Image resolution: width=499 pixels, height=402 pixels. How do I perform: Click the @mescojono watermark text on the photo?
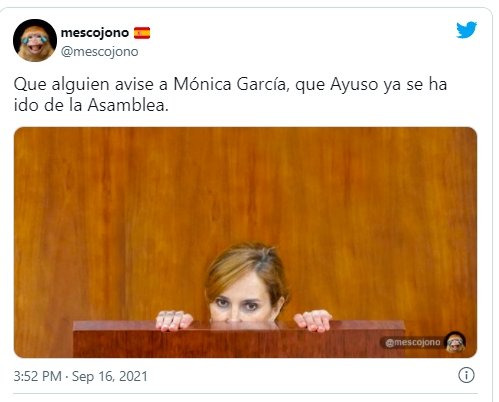[413, 342]
